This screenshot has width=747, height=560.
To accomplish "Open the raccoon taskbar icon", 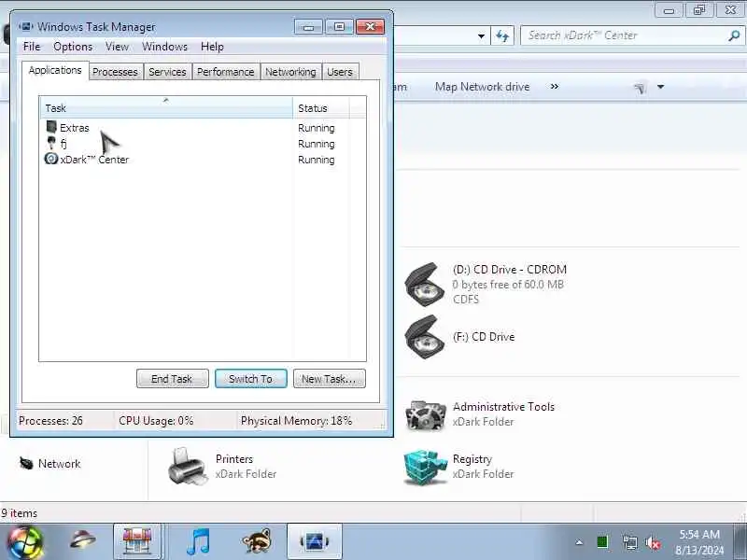I will 258,541.
